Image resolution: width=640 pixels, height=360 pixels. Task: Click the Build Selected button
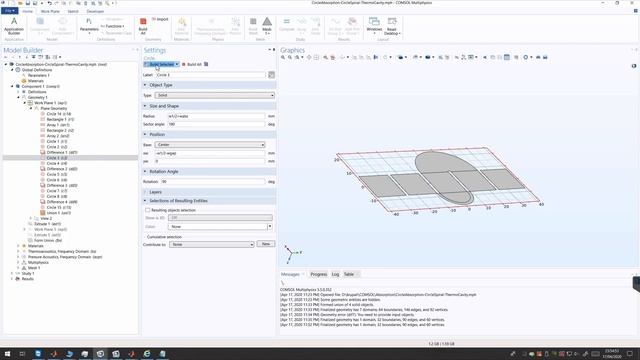point(160,64)
